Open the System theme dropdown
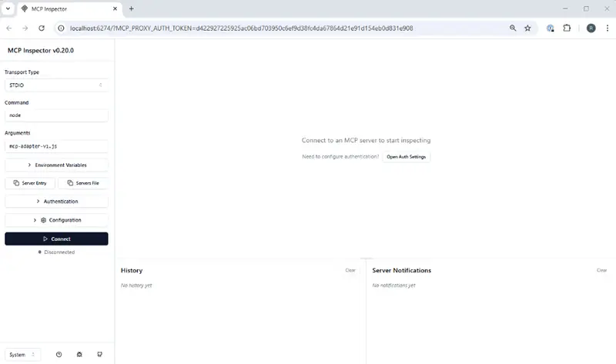Viewport: 616px width, 364px height. click(22, 355)
